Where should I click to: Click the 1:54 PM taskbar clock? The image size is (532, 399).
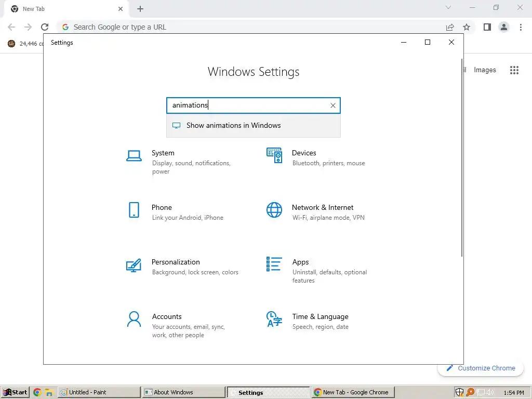[x=514, y=393]
